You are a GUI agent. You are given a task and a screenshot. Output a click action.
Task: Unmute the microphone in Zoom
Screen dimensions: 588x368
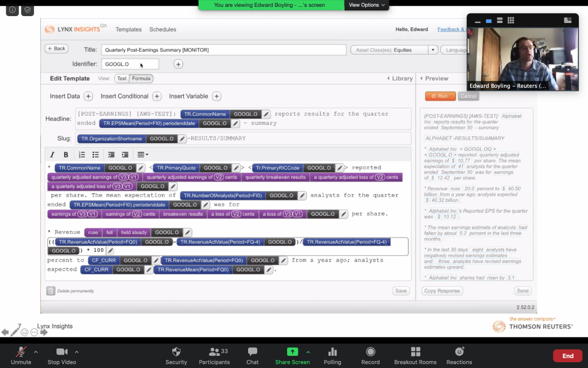click(x=21, y=355)
